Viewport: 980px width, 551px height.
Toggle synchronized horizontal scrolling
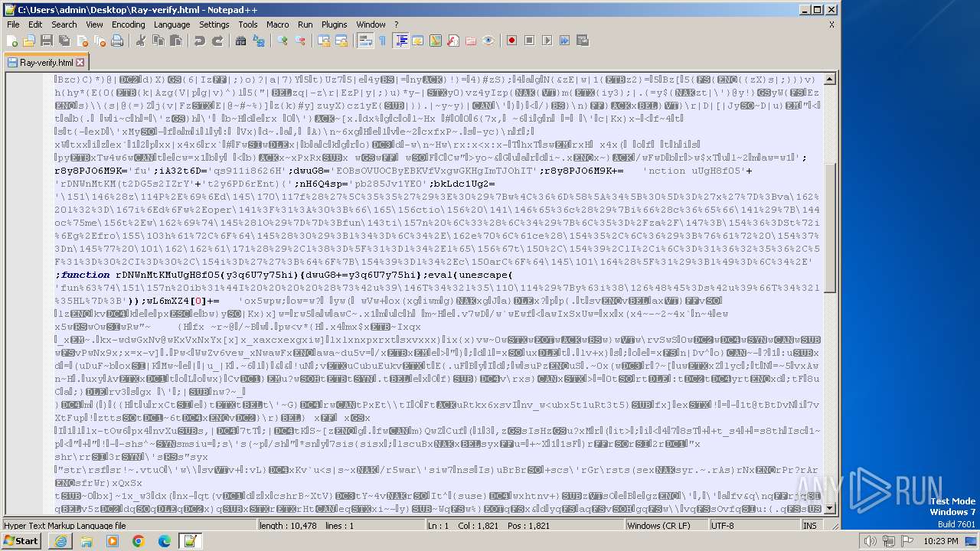pos(341,41)
